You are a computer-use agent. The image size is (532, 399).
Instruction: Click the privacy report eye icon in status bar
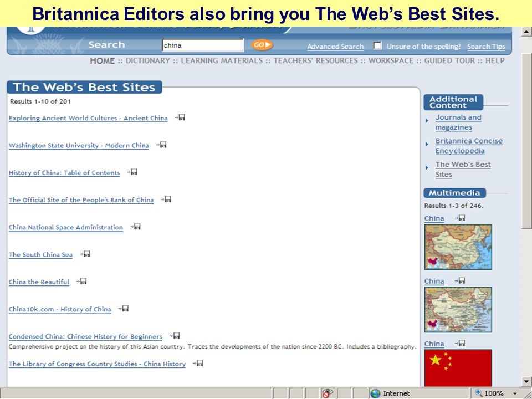[328, 393]
